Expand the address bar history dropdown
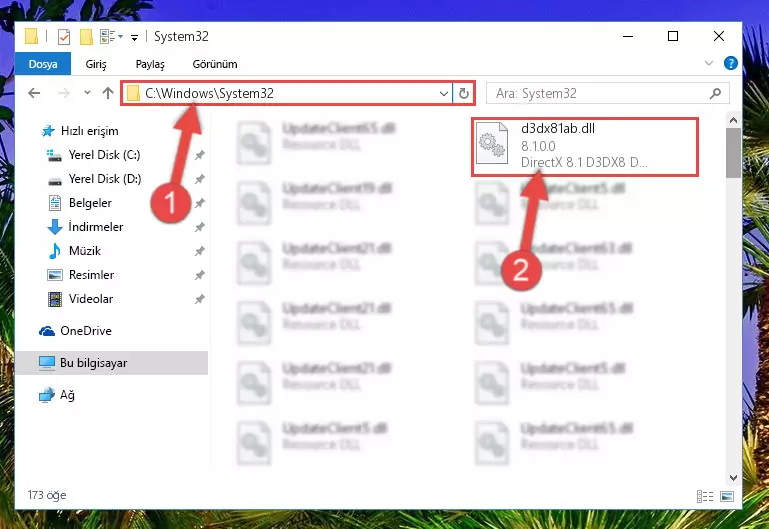The height and width of the screenshot is (529, 769). (443, 94)
